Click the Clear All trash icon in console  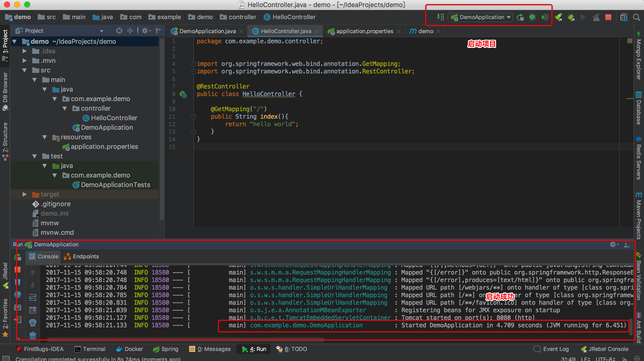coord(33,335)
